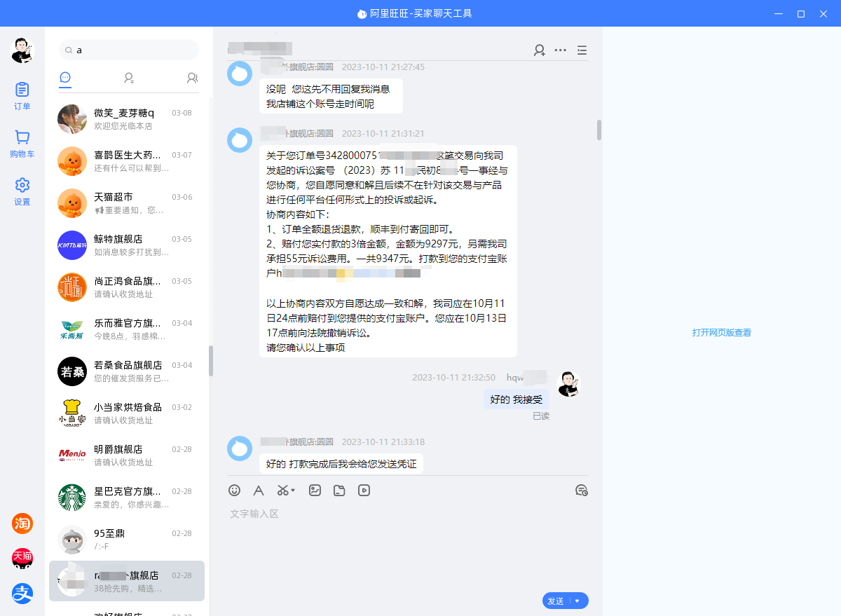Viewport: 841px width, 616px height.
Task: Open the 购物车 shopping cart
Action: point(22,144)
